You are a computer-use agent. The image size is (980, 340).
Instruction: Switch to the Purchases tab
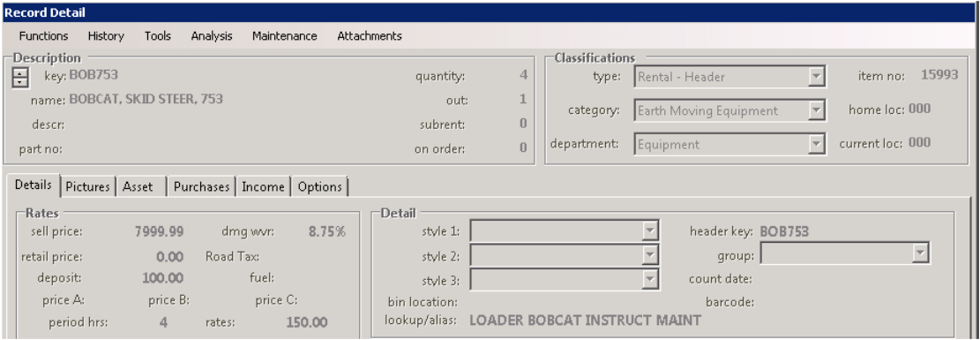[x=201, y=186]
